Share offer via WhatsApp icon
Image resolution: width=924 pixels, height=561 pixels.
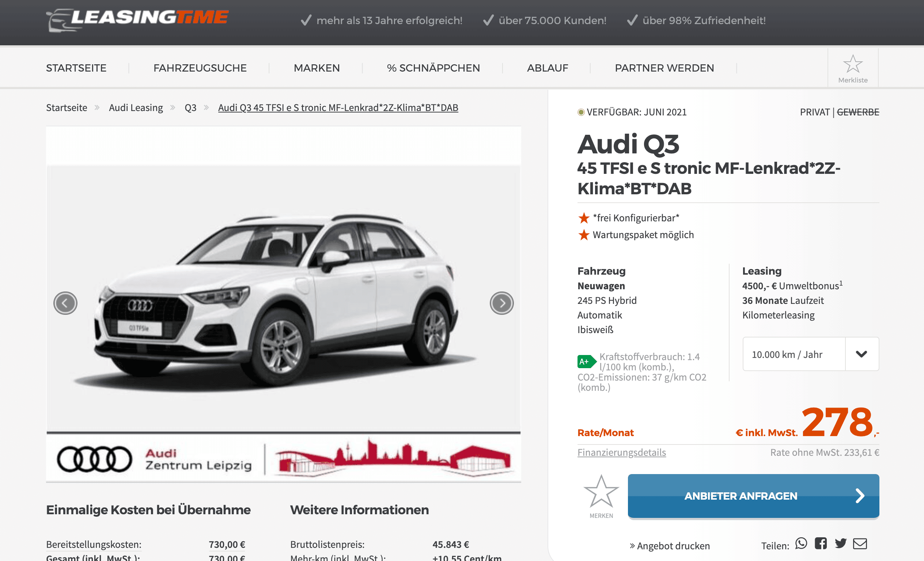click(801, 543)
